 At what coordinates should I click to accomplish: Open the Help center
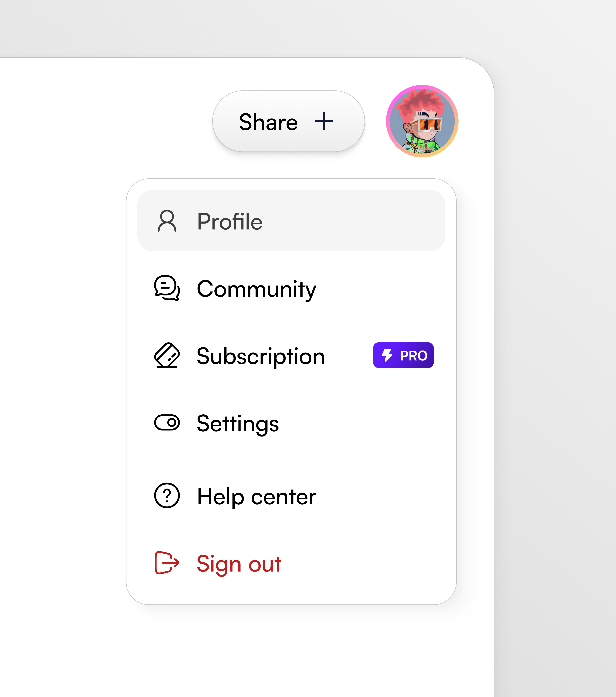click(x=257, y=496)
